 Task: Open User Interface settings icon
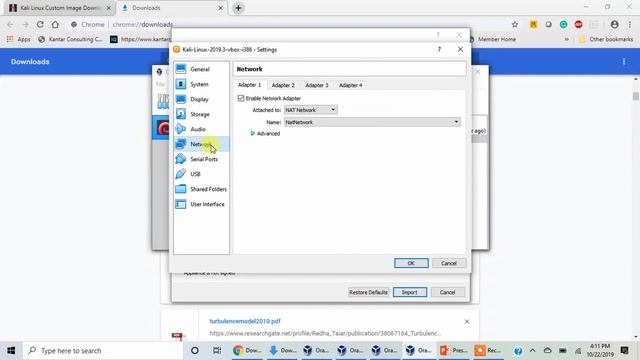coord(181,204)
